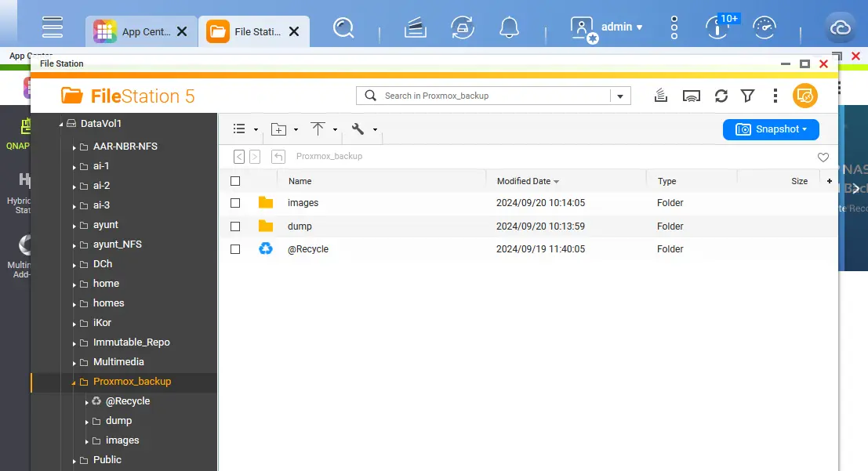Open the search options dropdown arrow
The width and height of the screenshot is (868, 471).
620,96
